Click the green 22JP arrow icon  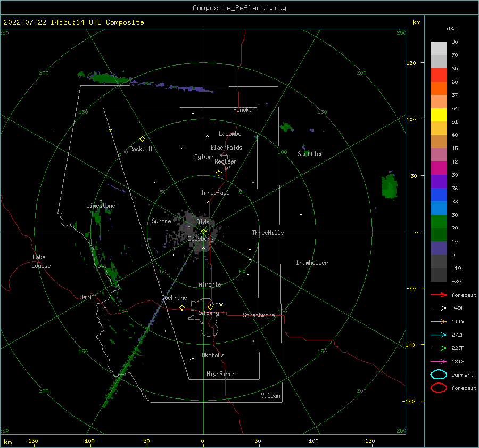point(439,348)
